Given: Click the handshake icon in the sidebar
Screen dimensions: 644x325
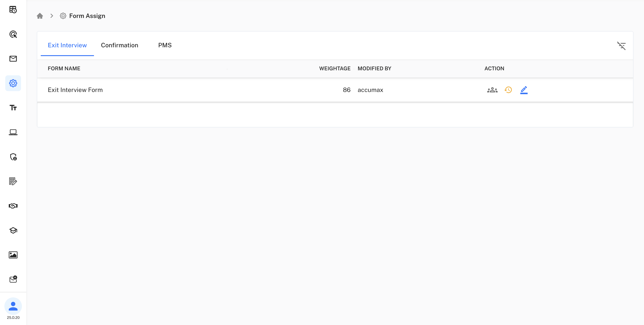Looking at the screenshot, I should pos(13,206).
